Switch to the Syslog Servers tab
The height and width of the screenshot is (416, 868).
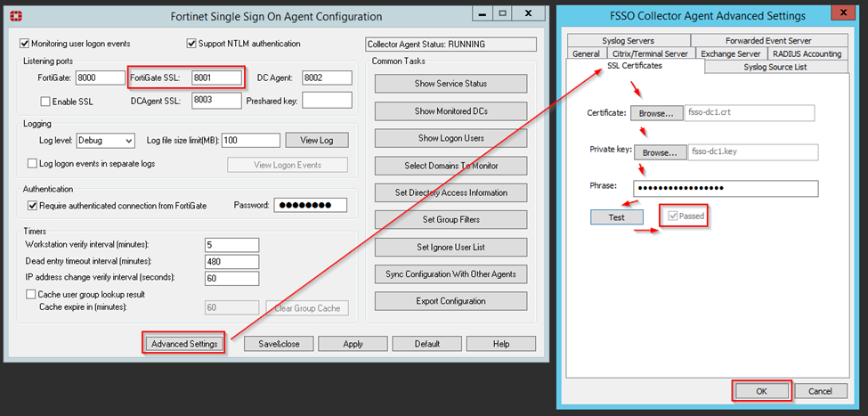coord(629,40)
